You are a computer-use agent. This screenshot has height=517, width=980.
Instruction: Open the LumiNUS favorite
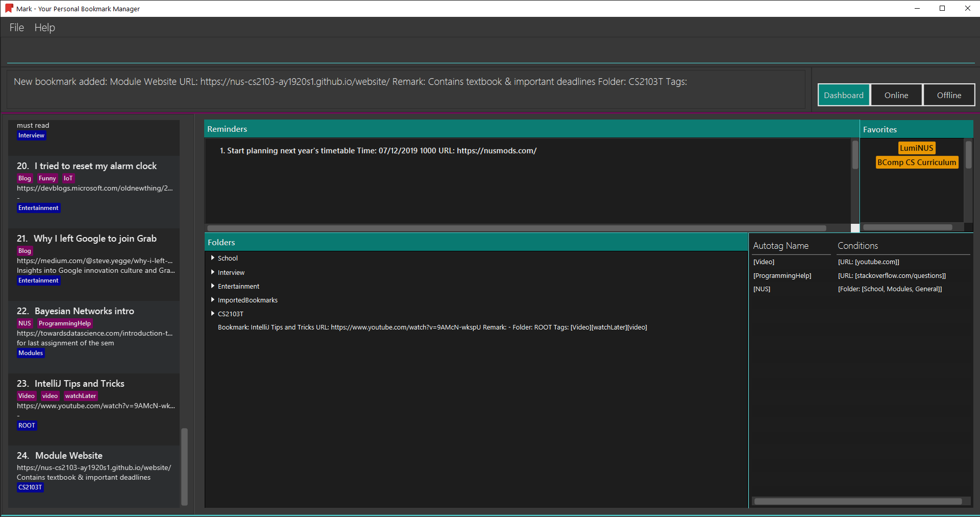(x=917, y=148)
